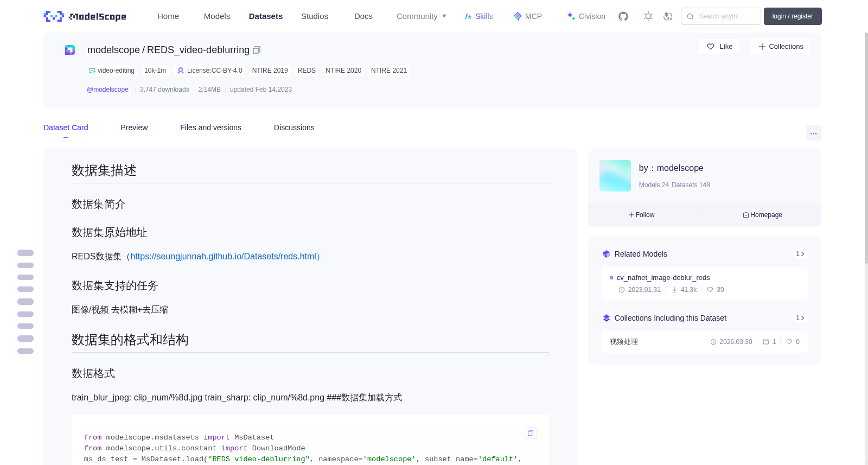Add the dataset to Collections
Screen dimensions: 868x465
click(x=780, y=47)
